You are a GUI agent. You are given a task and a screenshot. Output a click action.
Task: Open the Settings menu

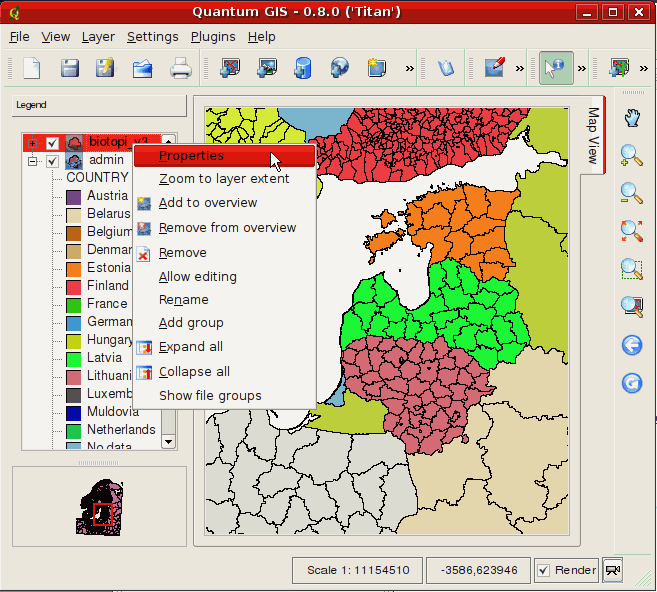coord(153,37)
